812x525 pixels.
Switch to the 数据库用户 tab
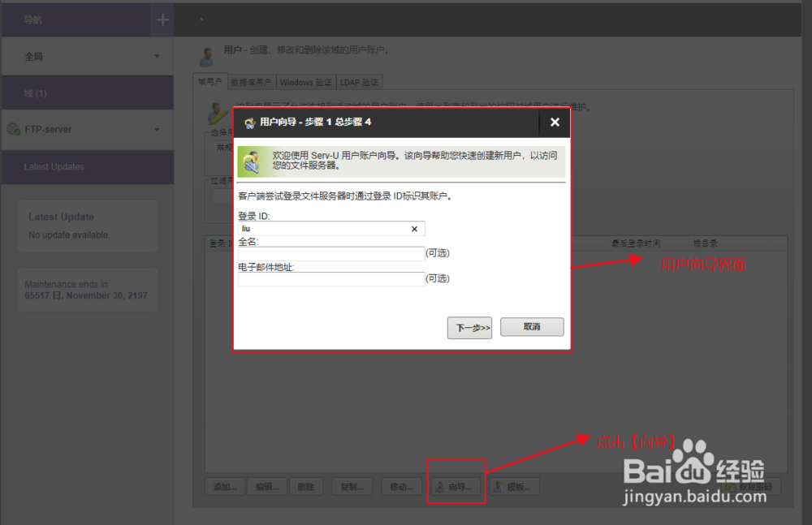(x=251, y=82)
